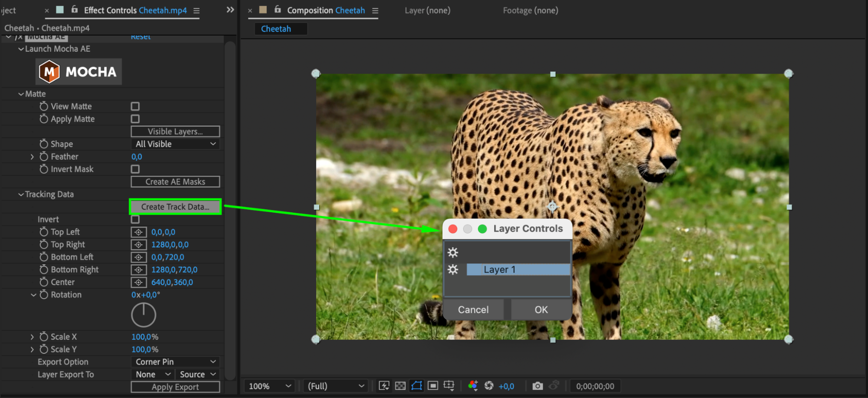Image resolution: width=868 pixels, height=398 pixels.
Task: Click the Rotation dial control
Action: 144,315
